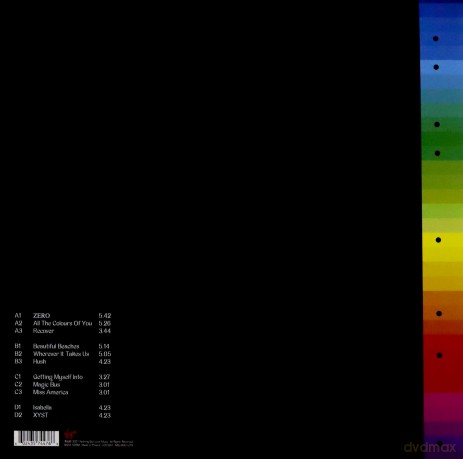Click side label "D2"
The width and height of the screenshot is (463, 459).
tap(18, 415)
